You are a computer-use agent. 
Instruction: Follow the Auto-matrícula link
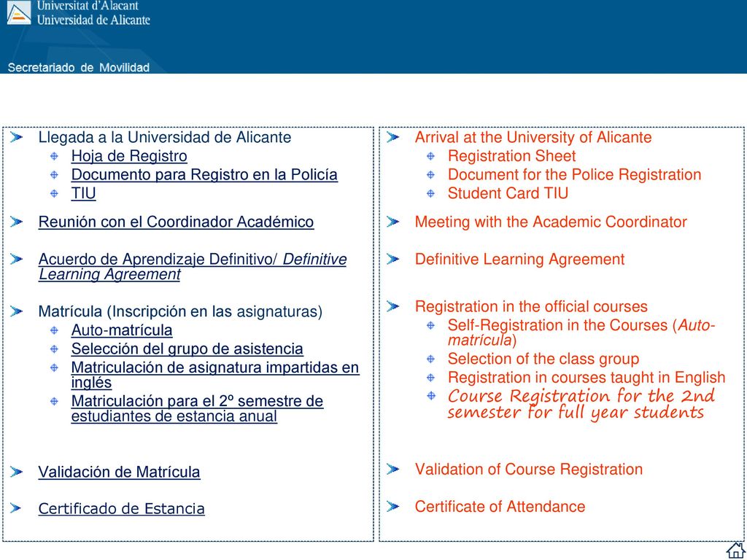(x=122, y=330)
